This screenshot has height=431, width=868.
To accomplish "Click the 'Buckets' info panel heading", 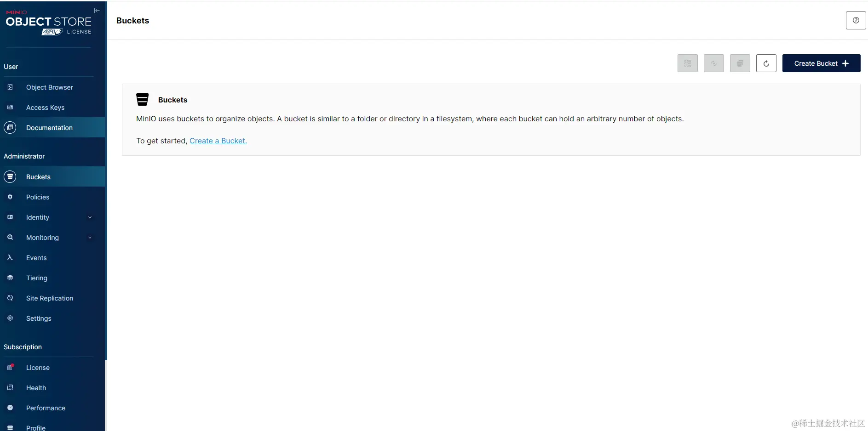I will [172, 100].
